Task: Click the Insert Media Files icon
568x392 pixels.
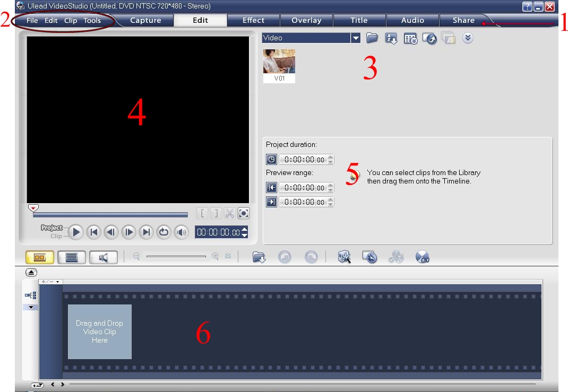Action: click(x=259, y=257)
